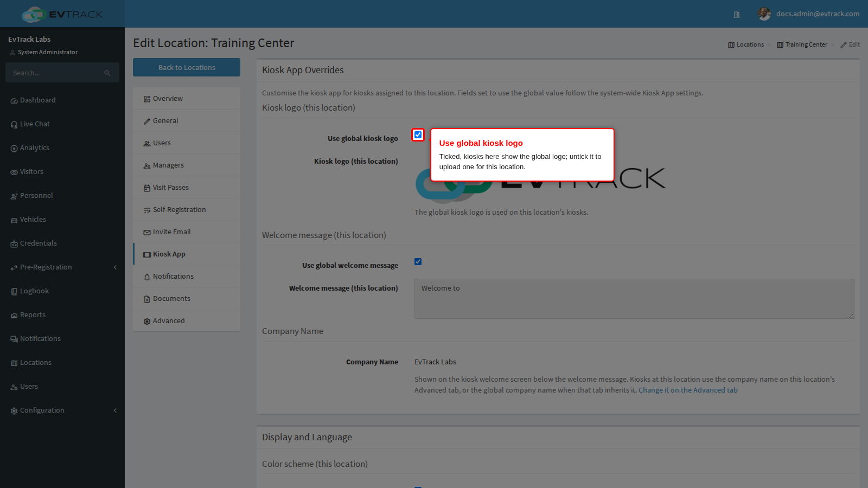Screen dimensions: 868x488
Task: Click the Live Chat headset icon
Action: click(x=14, y=125)
